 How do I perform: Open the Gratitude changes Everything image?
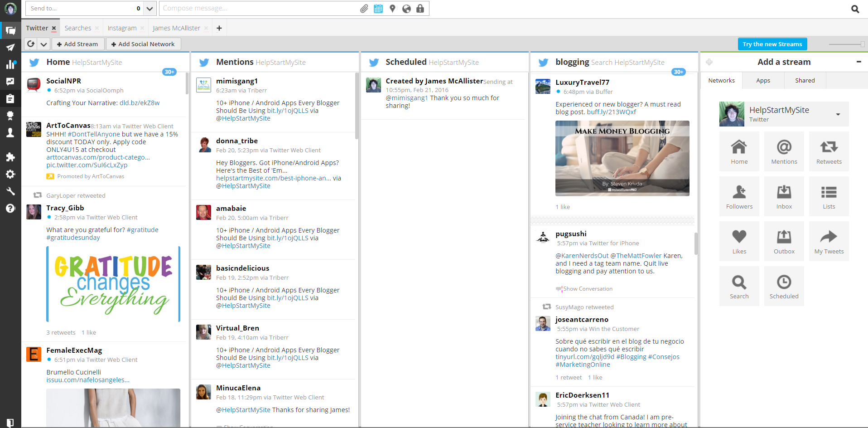pyautogui.click(x=113, y=284)
